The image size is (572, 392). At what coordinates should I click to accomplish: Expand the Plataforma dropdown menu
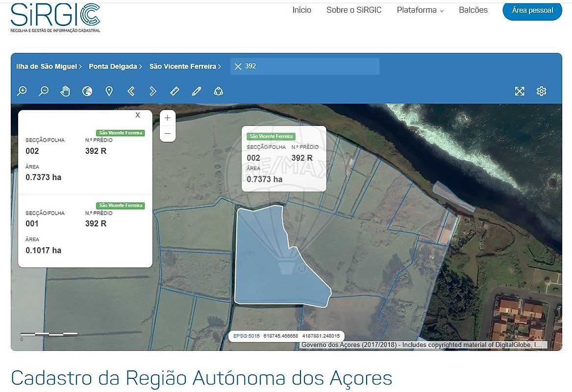420,10
